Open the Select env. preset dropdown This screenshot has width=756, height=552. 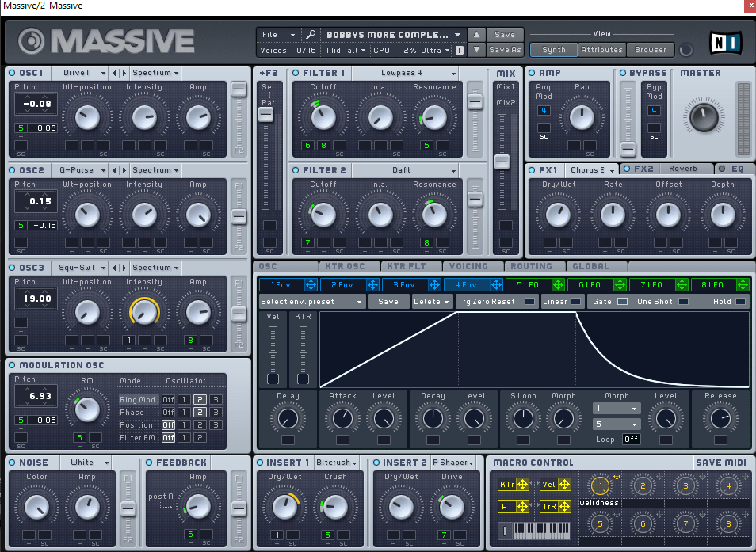point(311,302)
